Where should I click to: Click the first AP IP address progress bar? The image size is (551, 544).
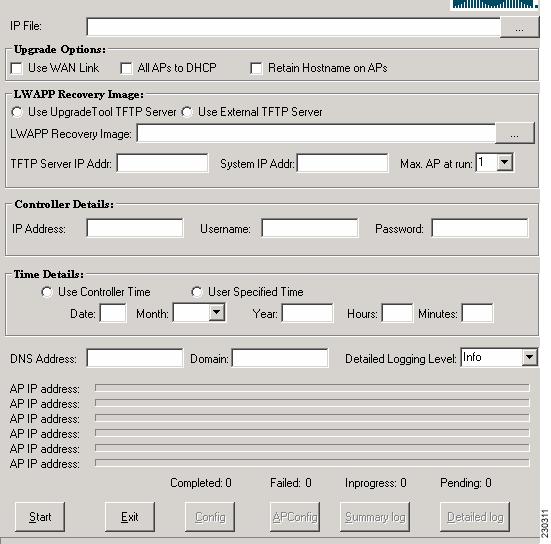click(312, 388)
